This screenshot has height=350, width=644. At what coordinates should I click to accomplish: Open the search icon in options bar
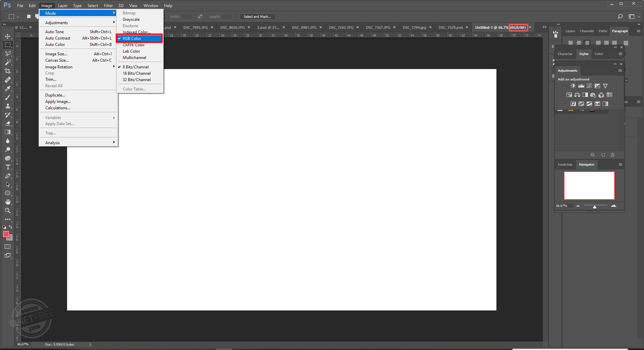pos(620,16)
